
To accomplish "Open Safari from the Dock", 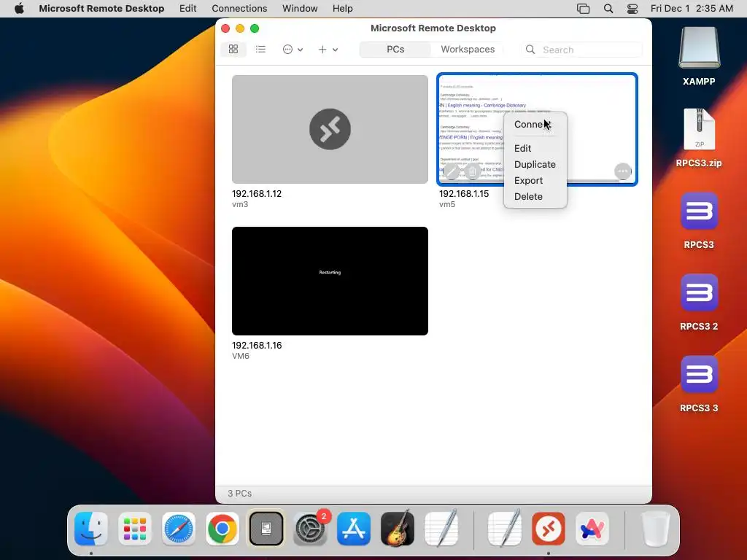I will 179,529.
